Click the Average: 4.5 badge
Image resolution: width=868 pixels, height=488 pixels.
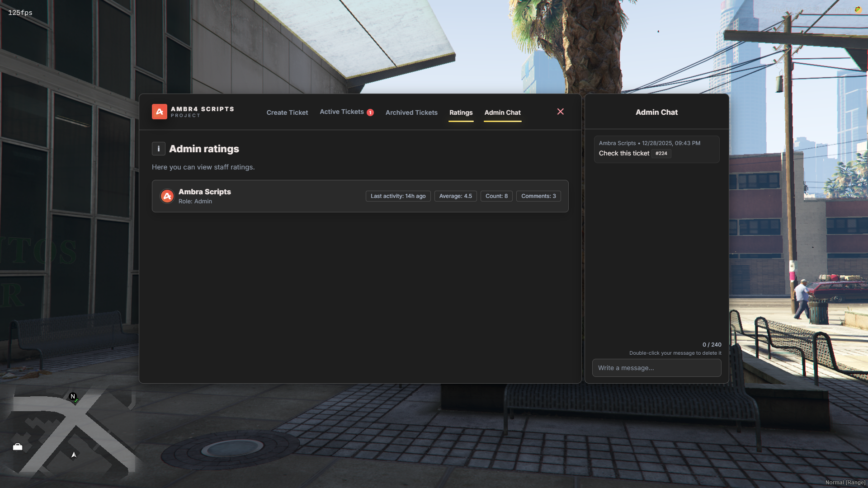[455, 196]
